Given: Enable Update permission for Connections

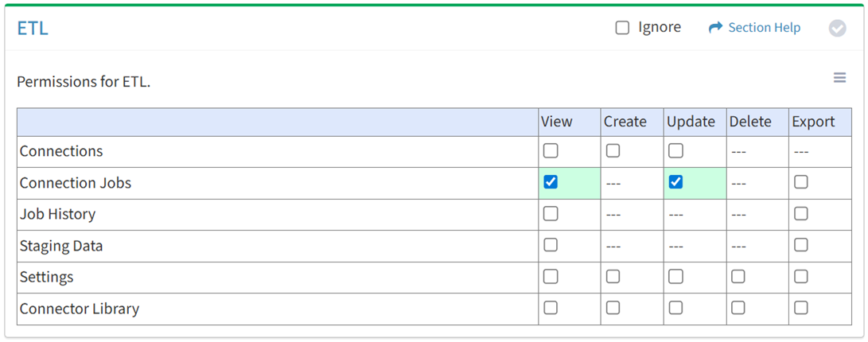Looking at the screenshot, I should tap(675, 150).
